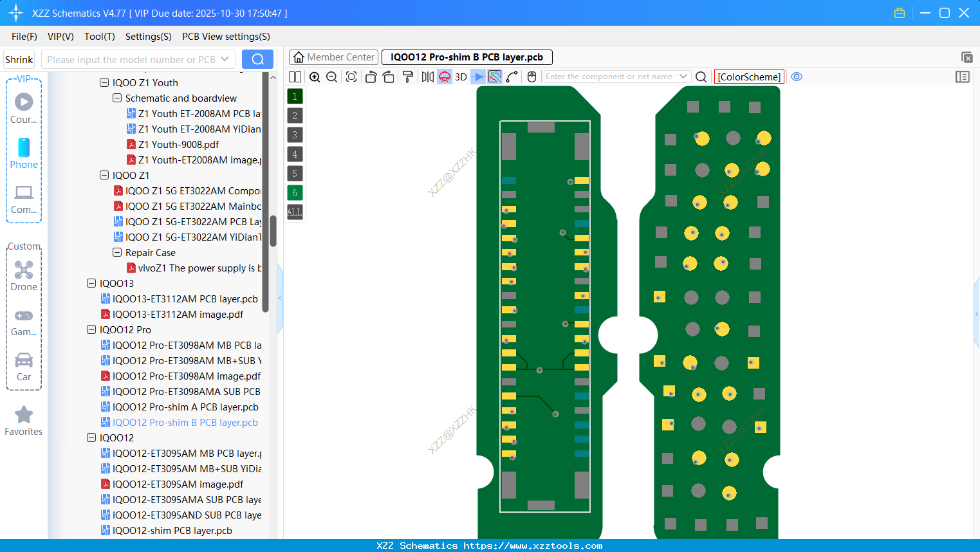Click the Member Center button
This screenshot has width=980, height=552.
[x=333, y=57]
